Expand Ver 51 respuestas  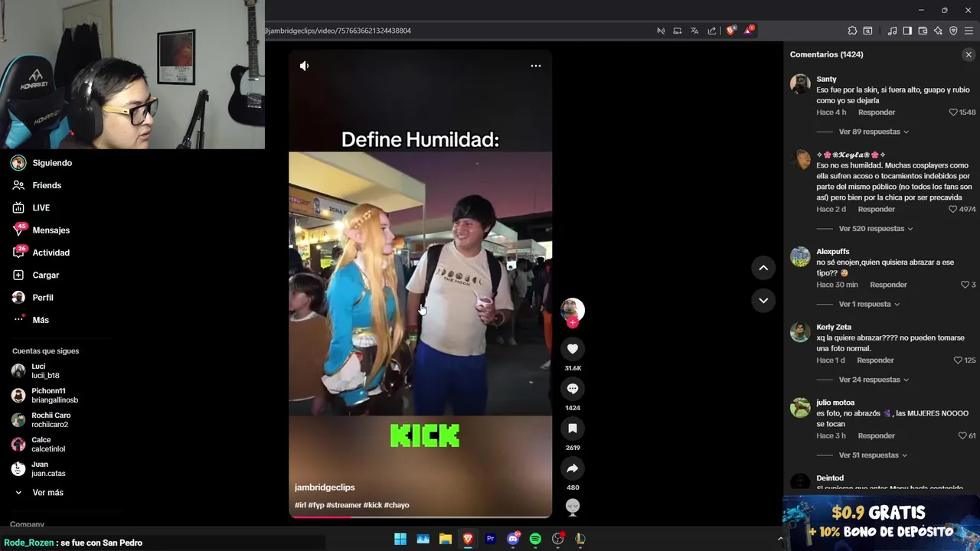(874, 455)
